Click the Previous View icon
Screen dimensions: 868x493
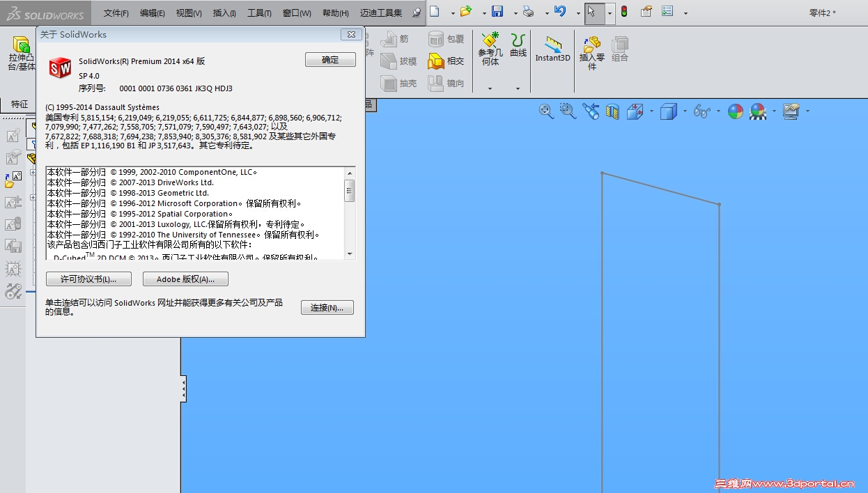point(591,111)
